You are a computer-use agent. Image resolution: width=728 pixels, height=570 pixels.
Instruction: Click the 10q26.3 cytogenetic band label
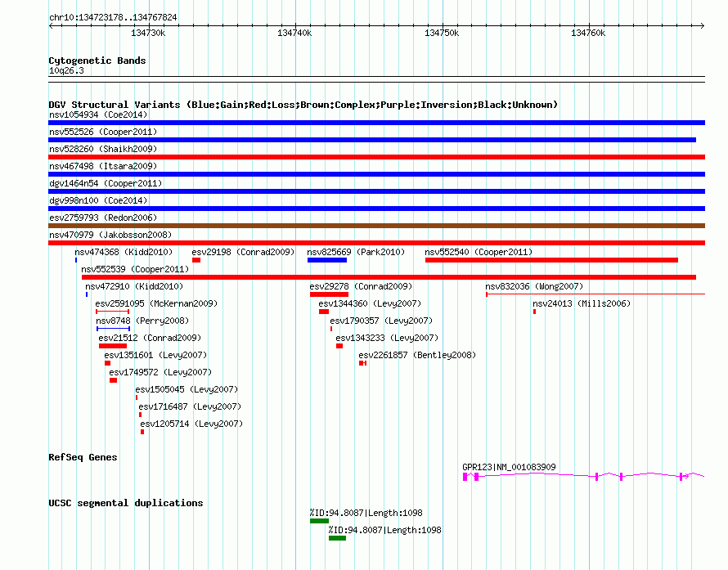[66, 70]
